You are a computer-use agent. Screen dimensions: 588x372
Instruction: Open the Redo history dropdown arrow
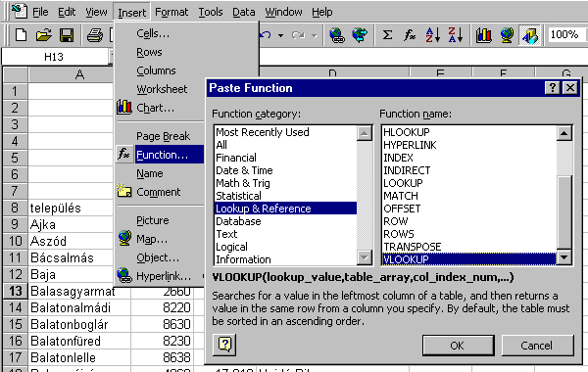(x=315, y=35)
